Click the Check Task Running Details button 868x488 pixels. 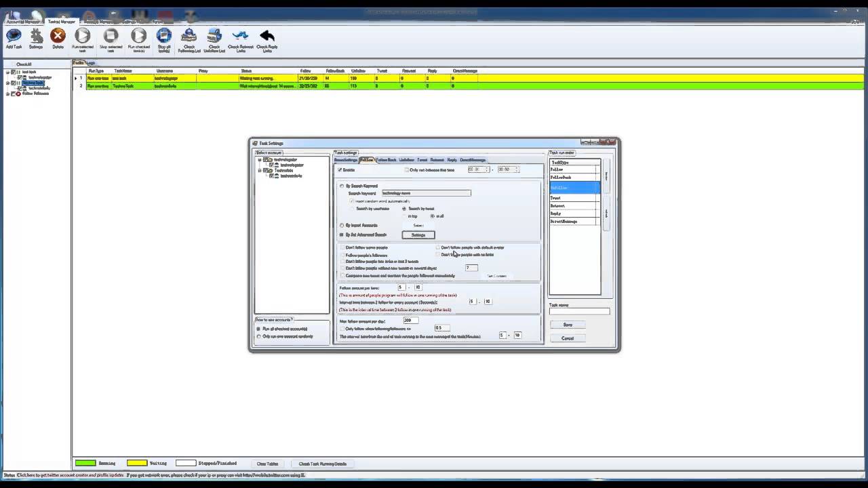pyautogui.click(x=323, y=464)
